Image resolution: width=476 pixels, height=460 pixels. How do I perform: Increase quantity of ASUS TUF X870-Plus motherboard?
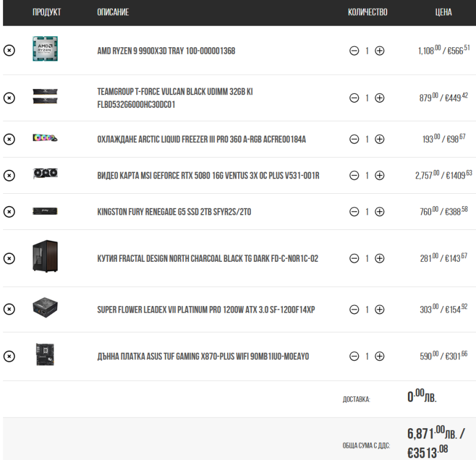[380, 356]
